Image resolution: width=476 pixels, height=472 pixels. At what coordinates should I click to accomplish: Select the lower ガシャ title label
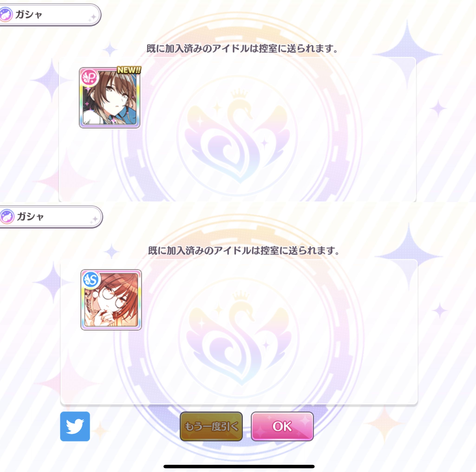tap(30, 217)
